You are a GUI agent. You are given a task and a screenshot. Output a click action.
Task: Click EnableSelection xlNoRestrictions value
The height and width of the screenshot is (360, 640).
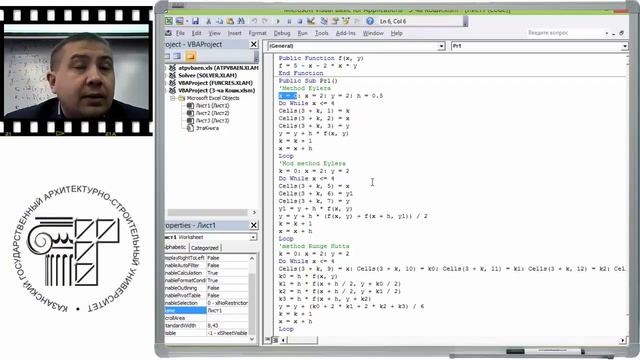click(227, 303)
